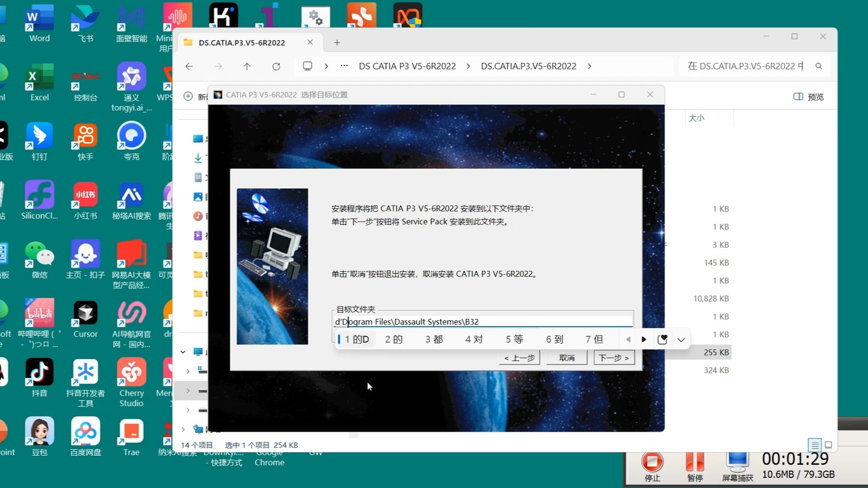
Task: Click the 目标文件夹 path field
Action: pos(483,321)
